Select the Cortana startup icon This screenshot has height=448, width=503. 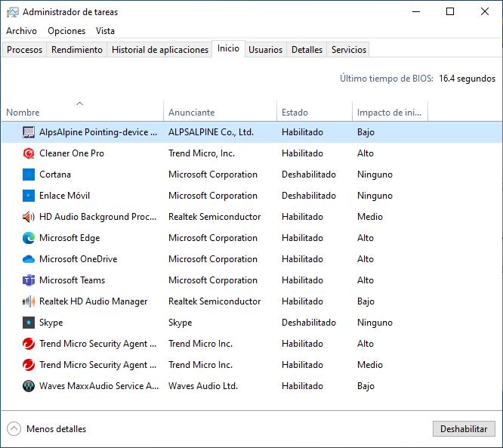[x=29, y=175]
